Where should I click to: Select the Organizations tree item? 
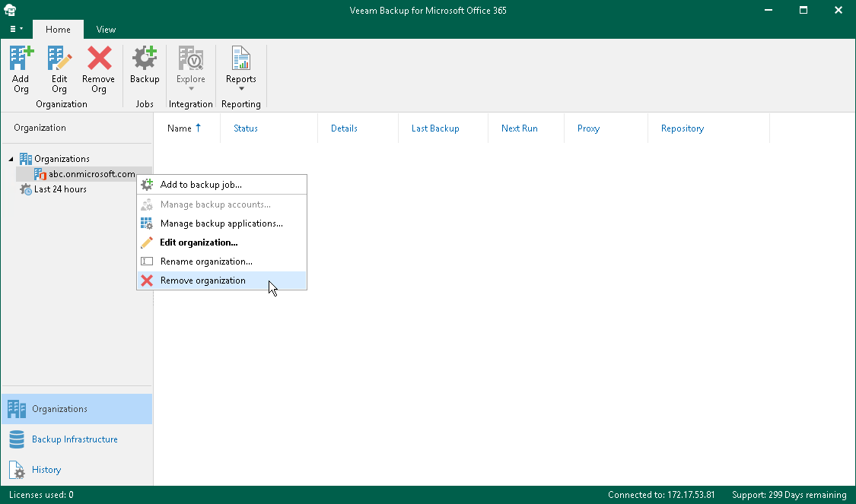tap(62, 159)
